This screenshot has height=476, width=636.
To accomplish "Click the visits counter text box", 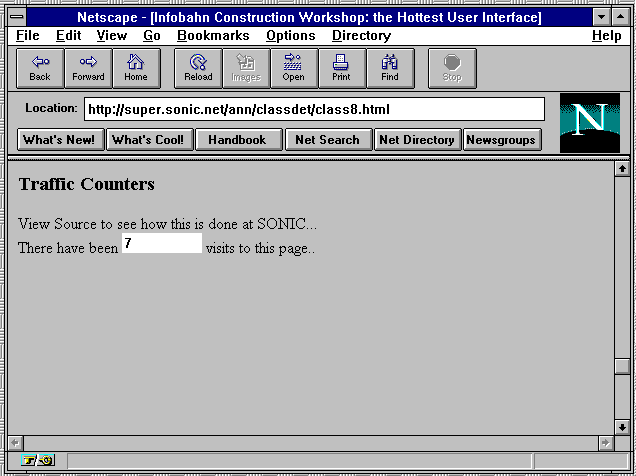I will point(162,244).
